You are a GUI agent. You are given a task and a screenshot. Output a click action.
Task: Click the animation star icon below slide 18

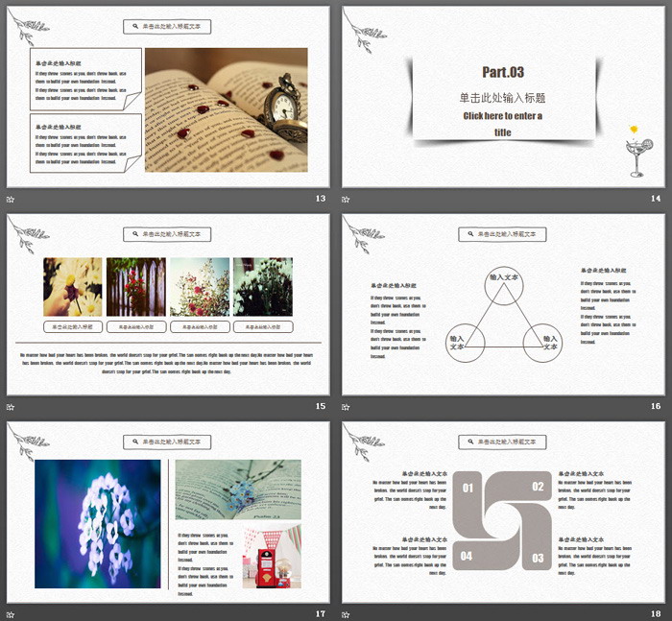pyautogui.click(x=347, y=613)
